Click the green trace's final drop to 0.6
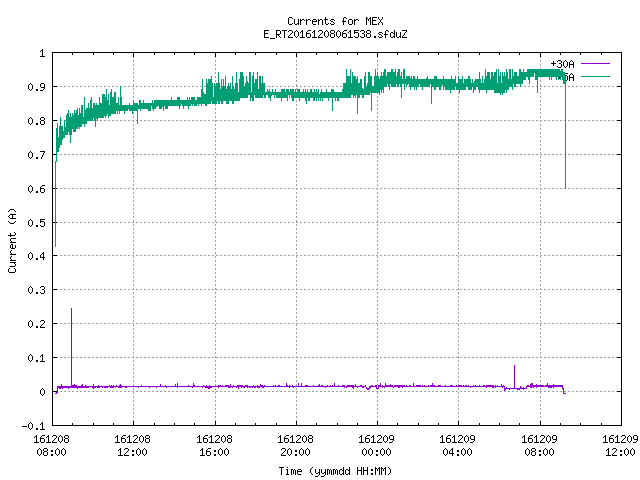This screenshot has height=480, width=640. click(565, 135)
